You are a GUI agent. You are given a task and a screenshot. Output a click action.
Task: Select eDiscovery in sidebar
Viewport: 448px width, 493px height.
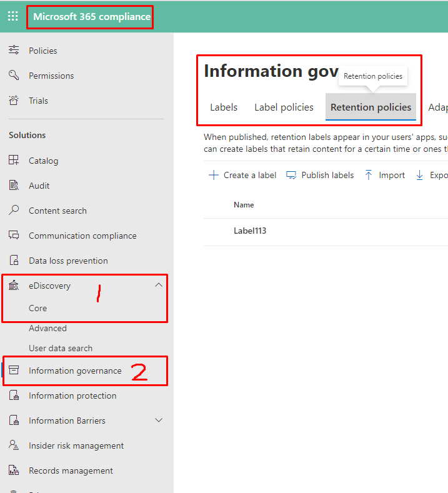[x=49, y=286]
